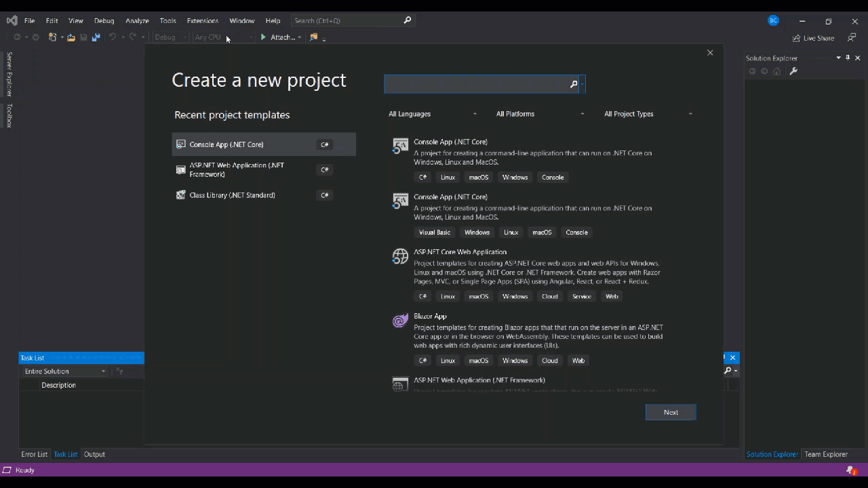
Task: Open the Help menu
Action: pos(273,21)
